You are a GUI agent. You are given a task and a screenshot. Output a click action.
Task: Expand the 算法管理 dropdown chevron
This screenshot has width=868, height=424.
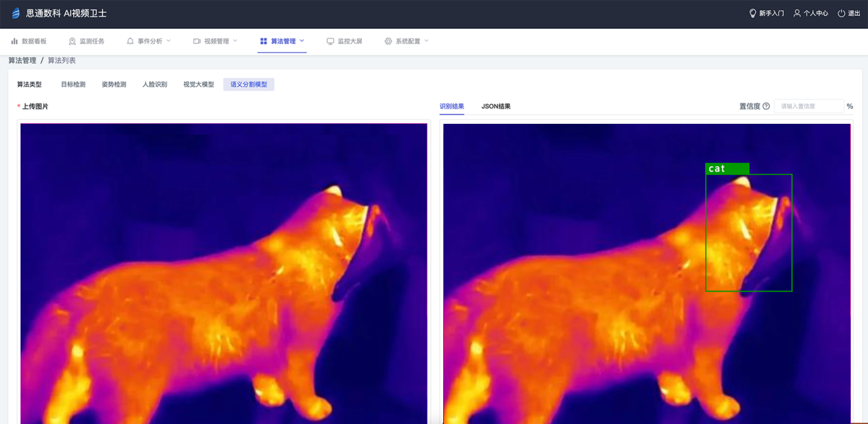pos(302,41)
